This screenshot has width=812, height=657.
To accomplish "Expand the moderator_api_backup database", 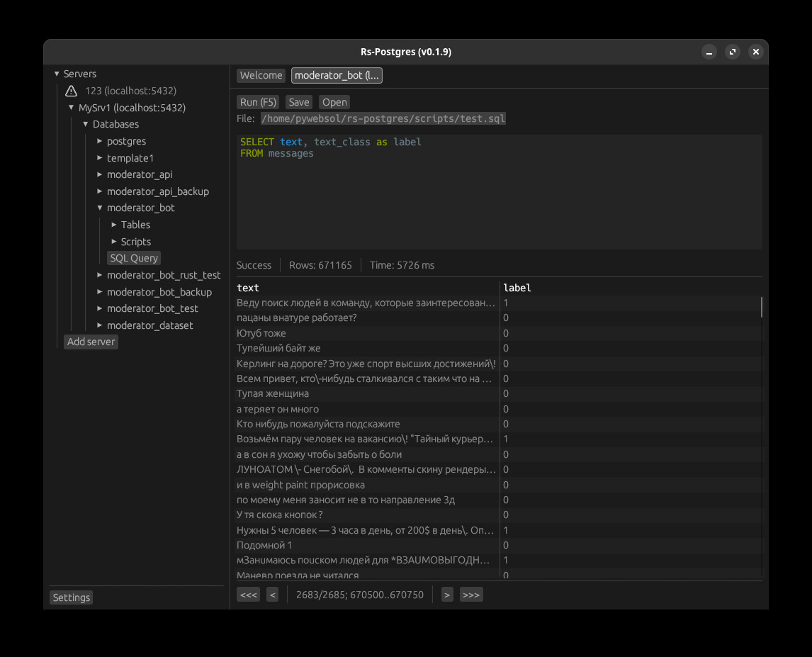I will tap(100, 191).
